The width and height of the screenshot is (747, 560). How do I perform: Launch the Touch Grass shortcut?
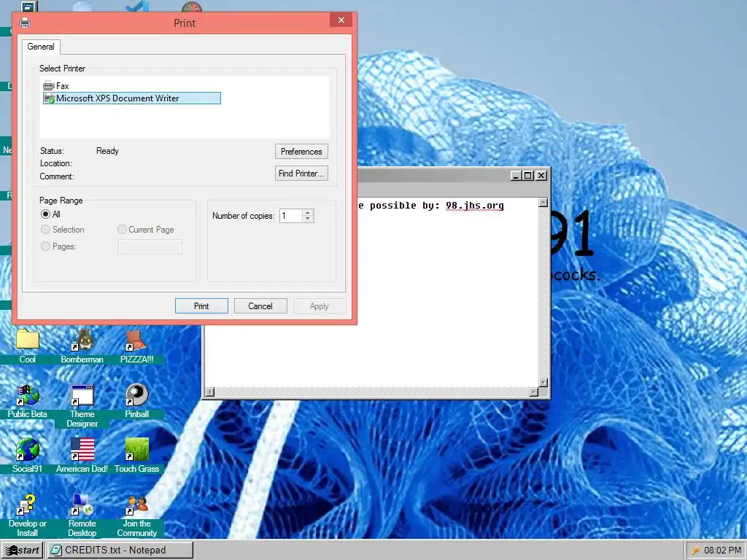click(x=136, y=449)
